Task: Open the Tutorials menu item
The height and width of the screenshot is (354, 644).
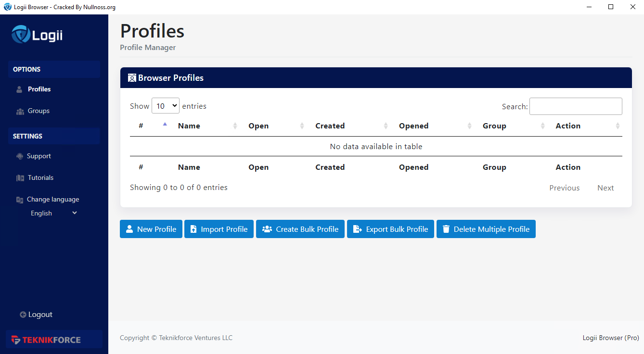Action: 40,178
